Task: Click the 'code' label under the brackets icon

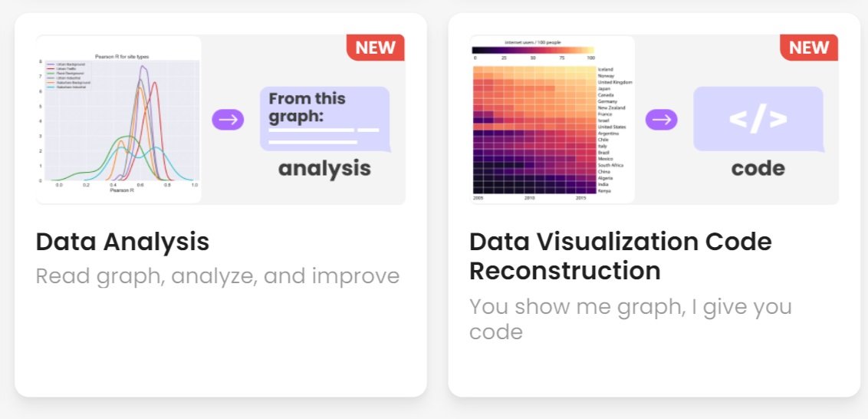Action: [x=758, y=169]
